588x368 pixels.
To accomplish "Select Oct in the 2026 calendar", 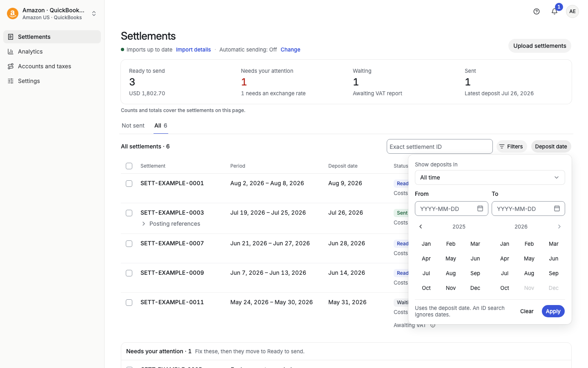I will pos(505,288).
